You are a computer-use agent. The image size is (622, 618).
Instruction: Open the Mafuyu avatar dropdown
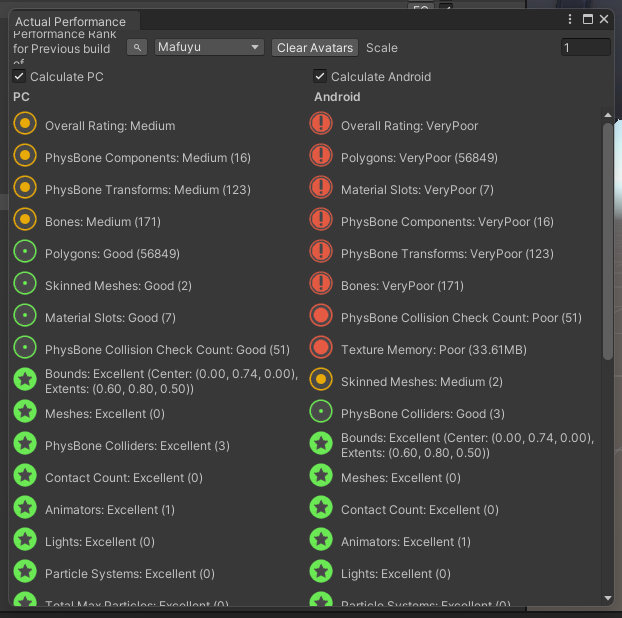click(209, 47)
